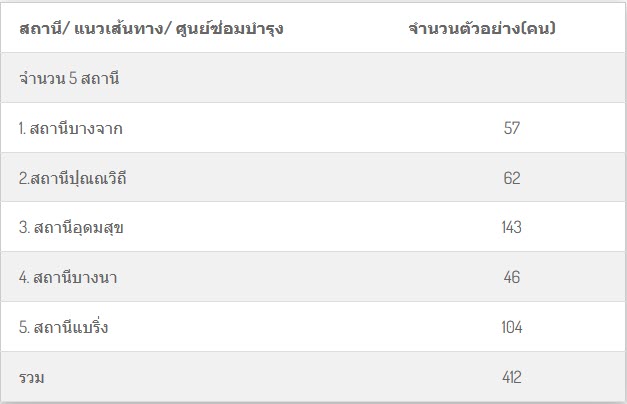Click the sample count value 57
This screenshot has height=404, width=627.
pos(512,128)
